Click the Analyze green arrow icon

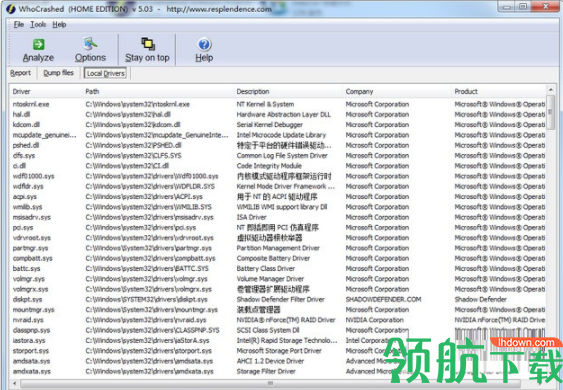pyautogui.click(x=38, y=45)
